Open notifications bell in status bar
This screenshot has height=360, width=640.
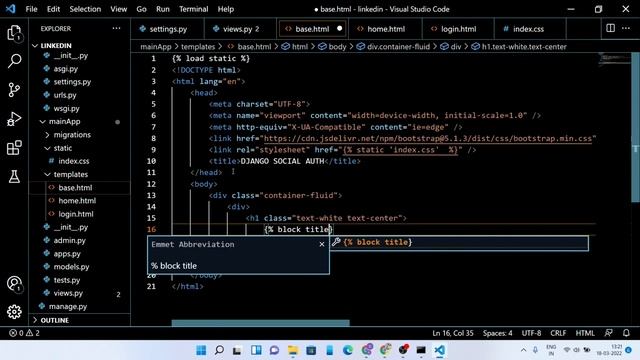[x=626, y=333]
